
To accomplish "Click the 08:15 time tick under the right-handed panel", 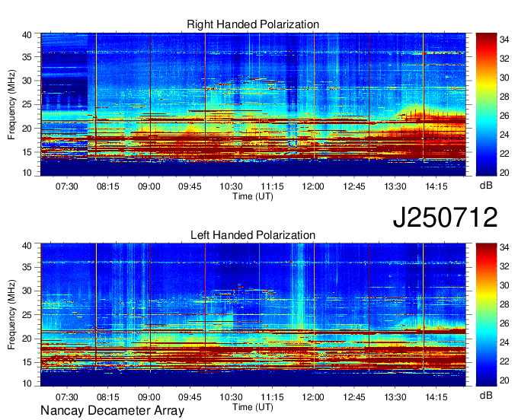I will tap(107, 186).
